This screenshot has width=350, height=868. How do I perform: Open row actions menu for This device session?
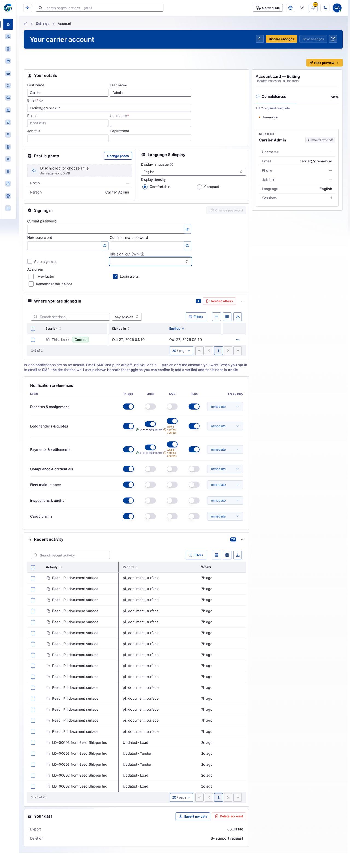(x=238, y=340)
